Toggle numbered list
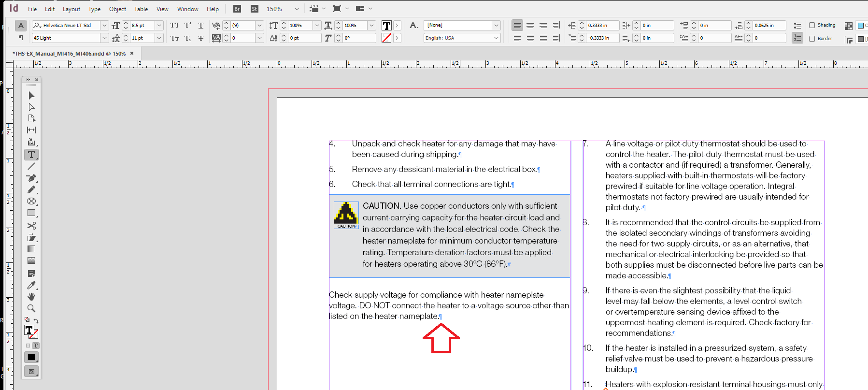 point(797,38)
